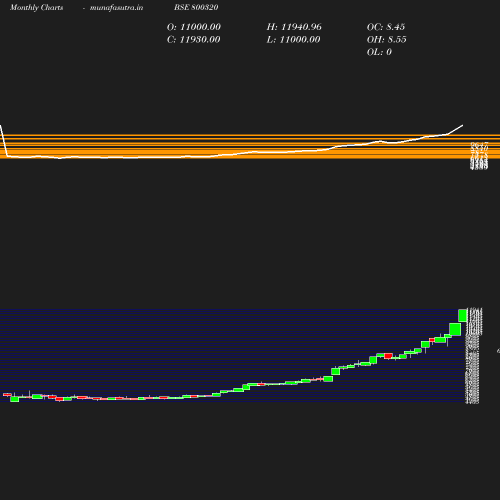Click the upper chart price axis labels
The image size is (500, 500).
tap(479, 156)
